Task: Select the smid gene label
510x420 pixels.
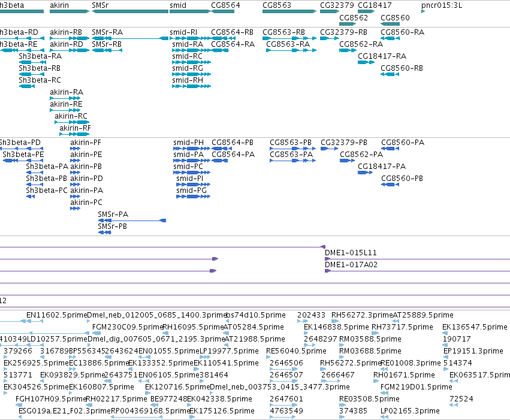Action: [x=178, y=5]
